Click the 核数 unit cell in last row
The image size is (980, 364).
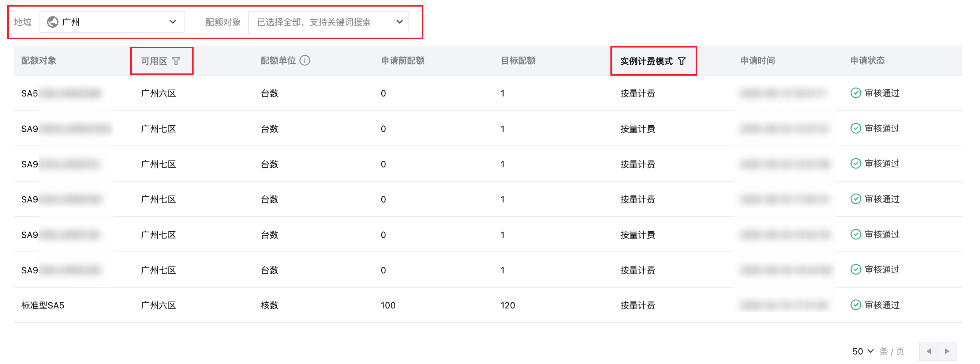tap(269, 306)
